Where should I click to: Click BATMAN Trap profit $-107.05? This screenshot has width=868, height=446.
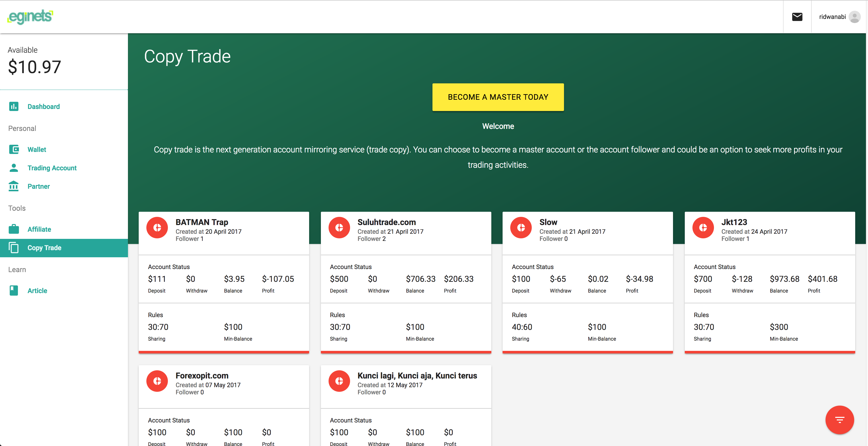[278, 279]
